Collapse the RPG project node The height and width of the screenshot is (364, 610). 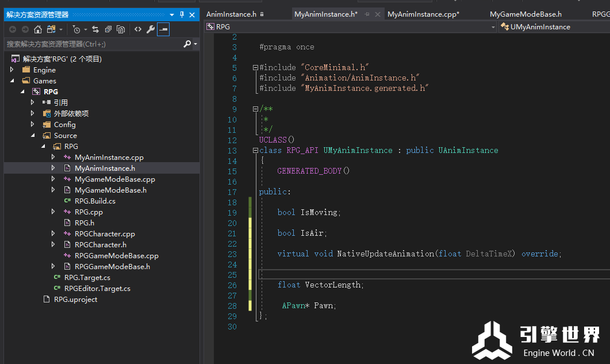tap(22, 91)
